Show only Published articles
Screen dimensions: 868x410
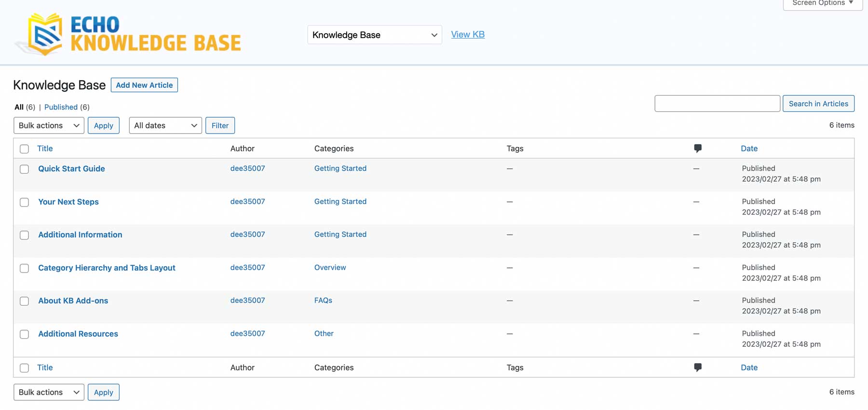(61, 107)
